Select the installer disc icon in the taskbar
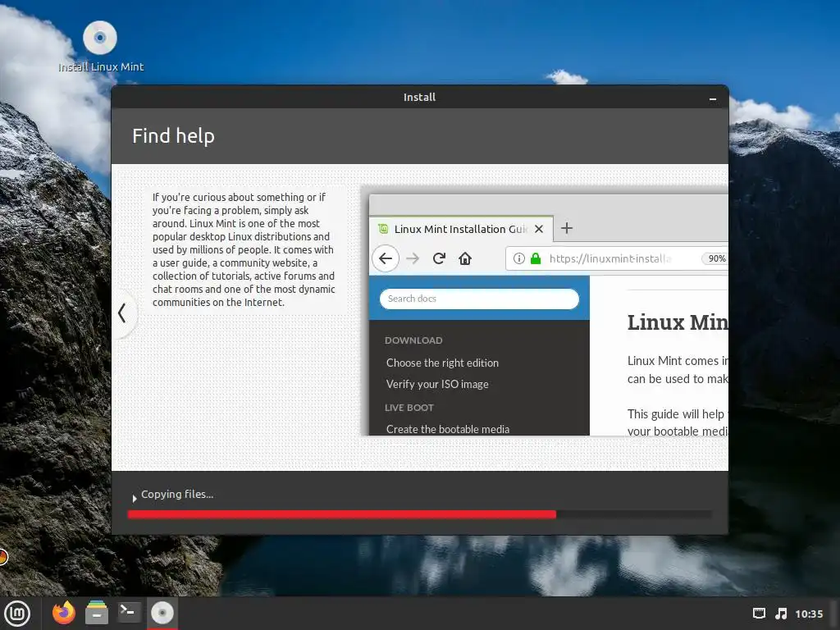This screenshot has height=630, width=840. point(162,613)
